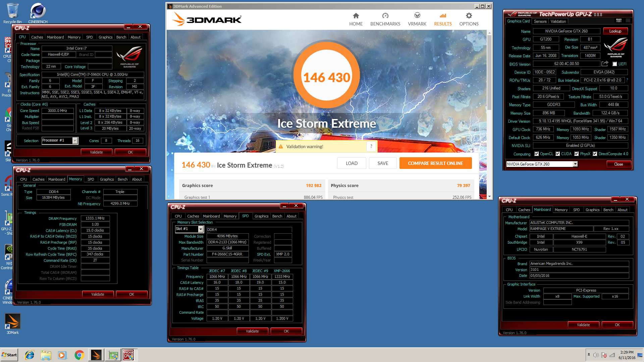The width and height of the screenshot is (644, 362).
Task: Click the Internet Explorer taskbar icon
Action: (30, 355)
